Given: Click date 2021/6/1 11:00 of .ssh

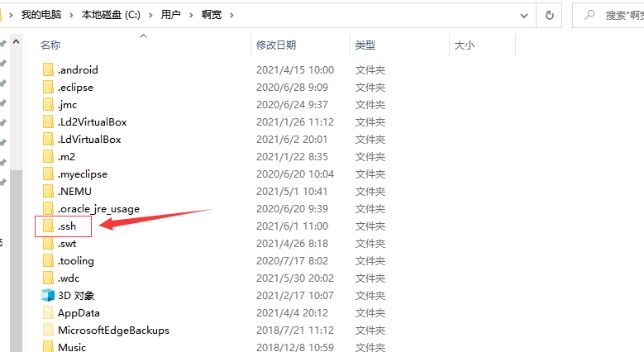Looking at the screenshot, I should pyautogui.click(x=292, y=226).
